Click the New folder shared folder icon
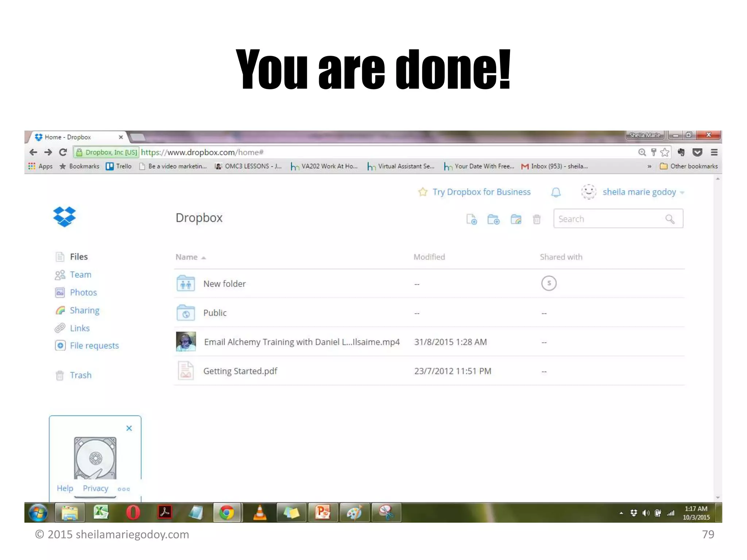The height and width of the screenshot is (560, 747). (x=186, y=283)
